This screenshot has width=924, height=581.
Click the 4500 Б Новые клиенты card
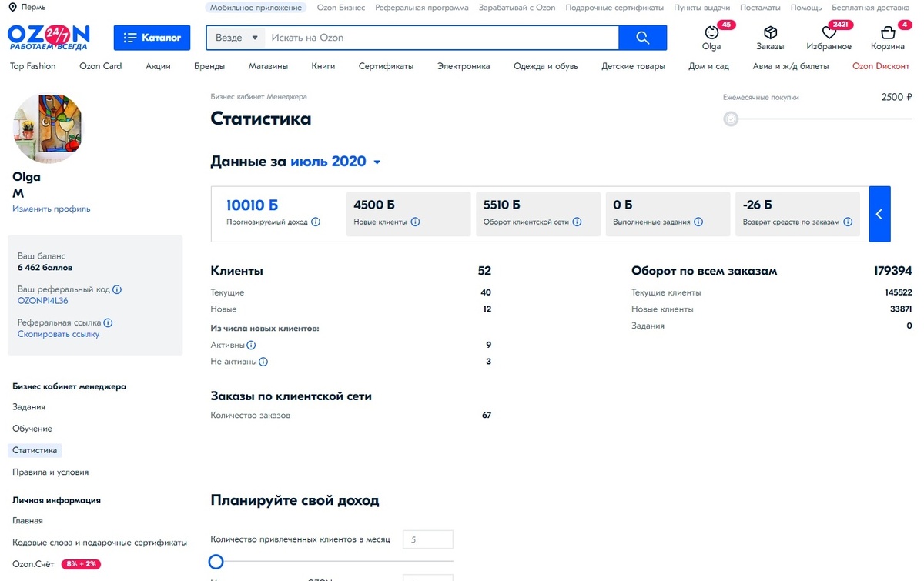point(408,214)
